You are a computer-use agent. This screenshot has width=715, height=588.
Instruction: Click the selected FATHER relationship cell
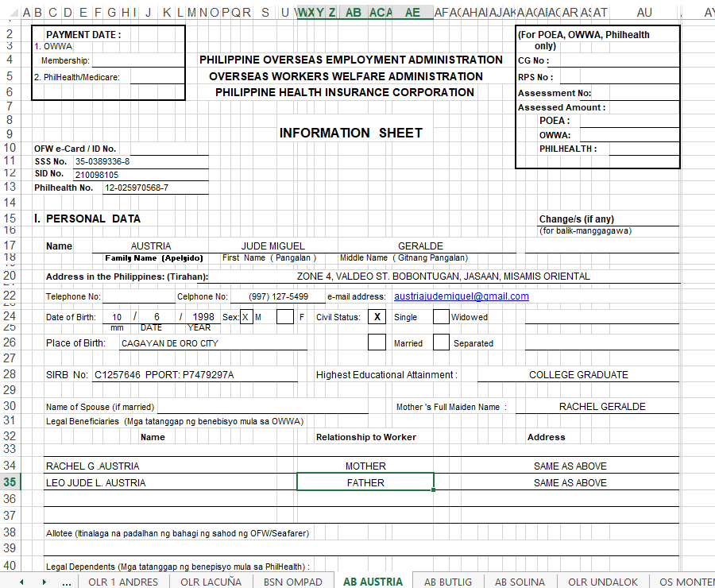point(365,482)
